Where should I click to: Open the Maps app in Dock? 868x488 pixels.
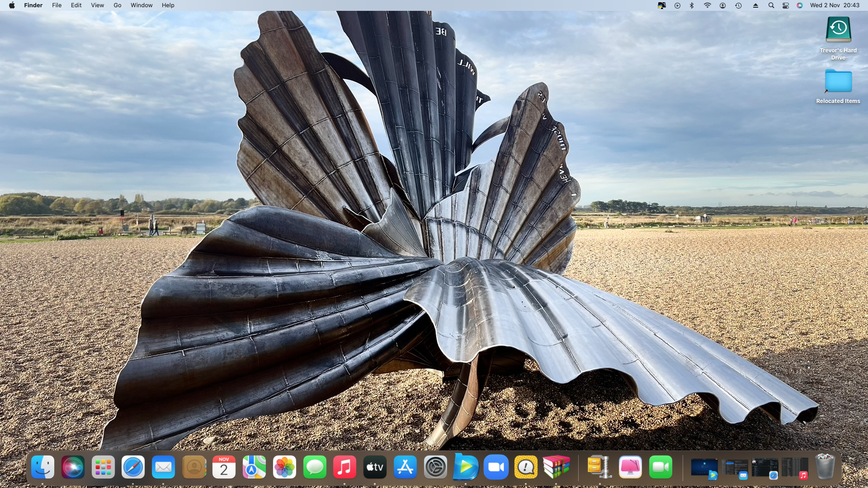tap(254, 467)
